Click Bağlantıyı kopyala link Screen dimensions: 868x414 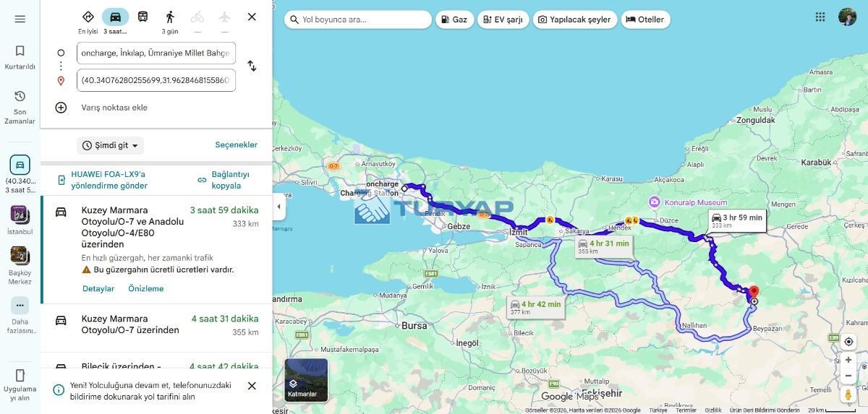tap(224, 180)
